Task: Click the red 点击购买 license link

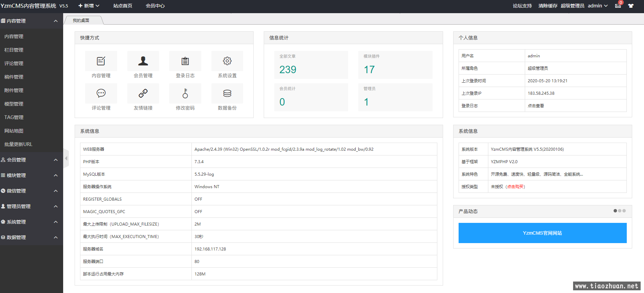Action: (515, 187)
